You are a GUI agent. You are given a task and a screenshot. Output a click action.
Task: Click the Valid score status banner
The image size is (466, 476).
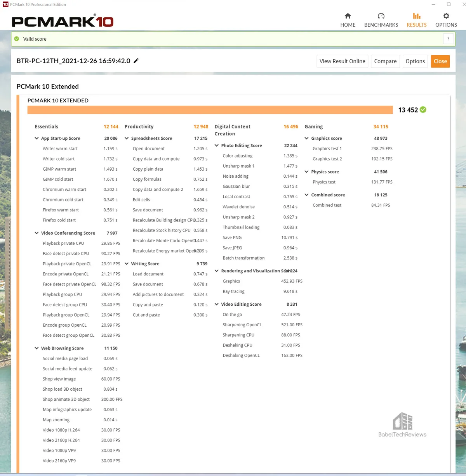point(233,39)
